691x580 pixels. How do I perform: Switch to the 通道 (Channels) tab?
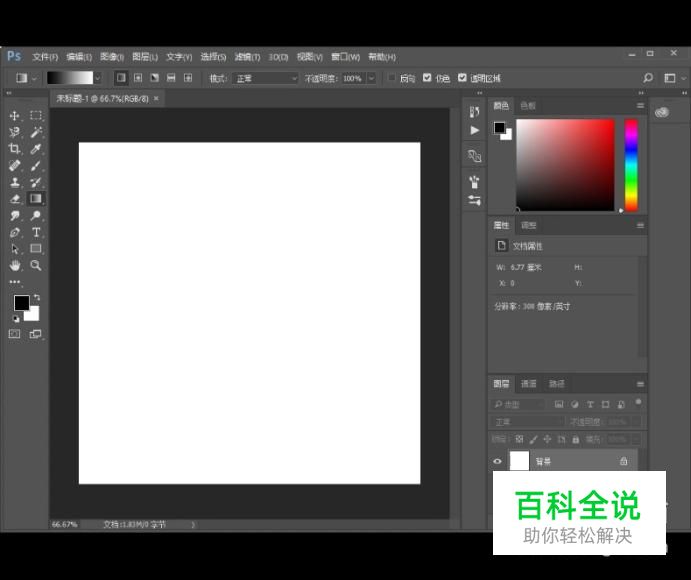(x=528, y=384)
